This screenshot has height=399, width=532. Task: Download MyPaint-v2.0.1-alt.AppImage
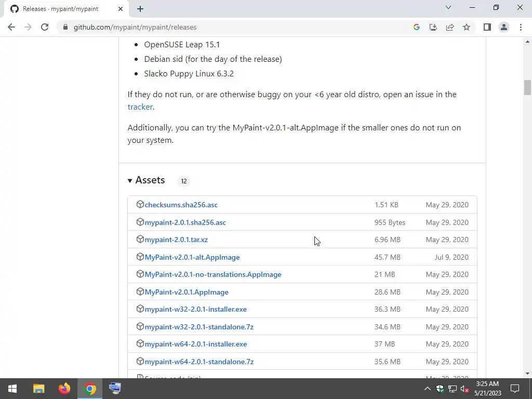point(192,257)
